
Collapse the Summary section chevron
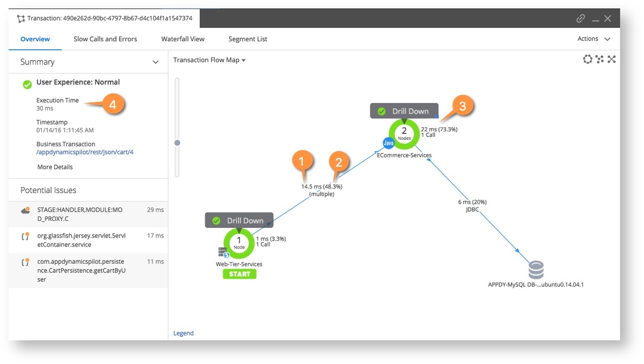coord(156,62)
